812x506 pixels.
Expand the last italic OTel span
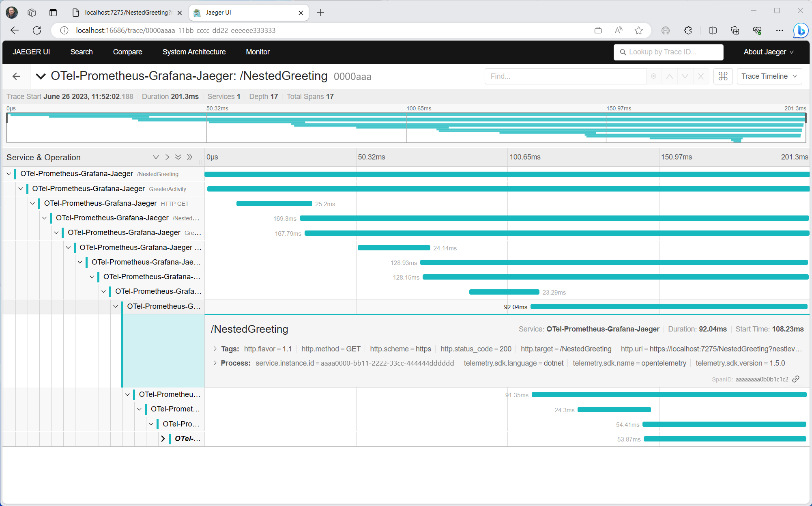[163, 439]
